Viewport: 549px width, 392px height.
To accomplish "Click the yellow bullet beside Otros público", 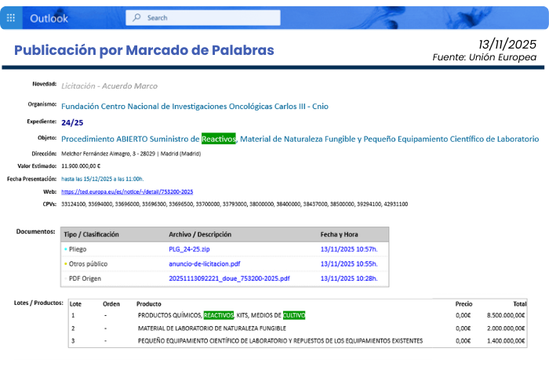I will [x=66, y=263].
